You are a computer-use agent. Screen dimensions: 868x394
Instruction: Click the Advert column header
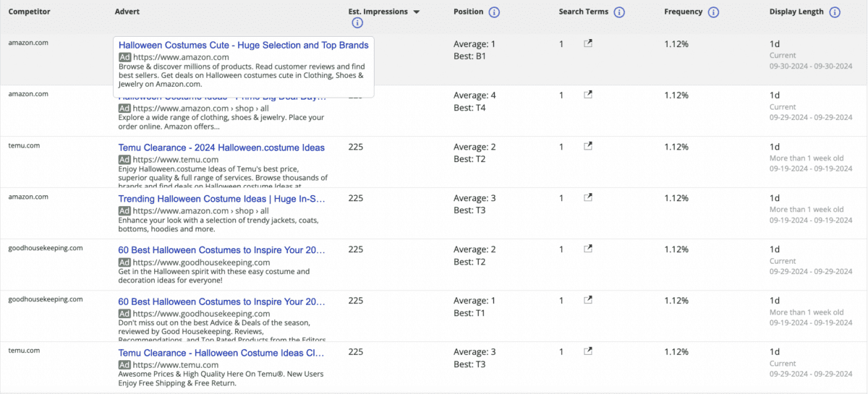(127, 12)
